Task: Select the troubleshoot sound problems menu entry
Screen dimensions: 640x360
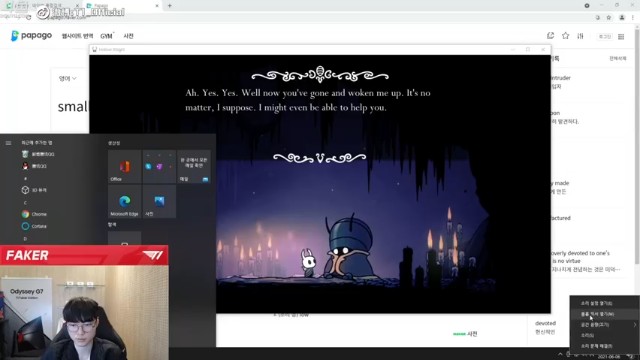Action: click(x=604, y=346)
